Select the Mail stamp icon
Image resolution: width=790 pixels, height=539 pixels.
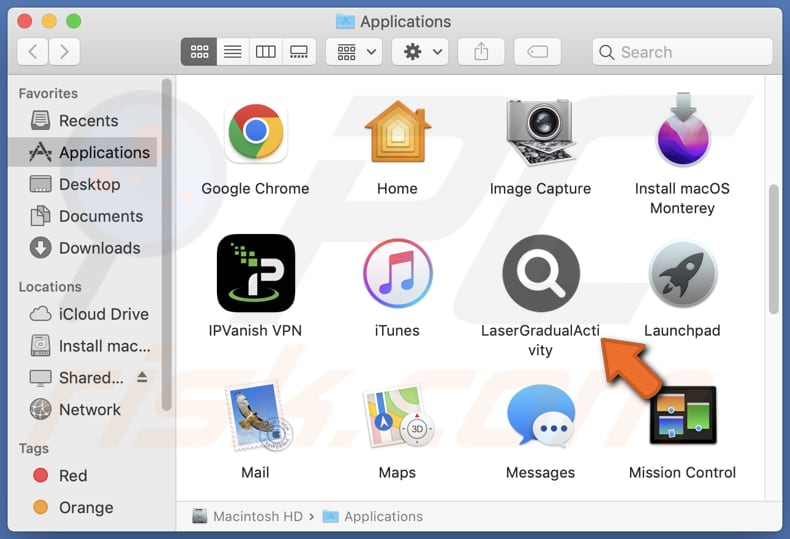[258, 416]
